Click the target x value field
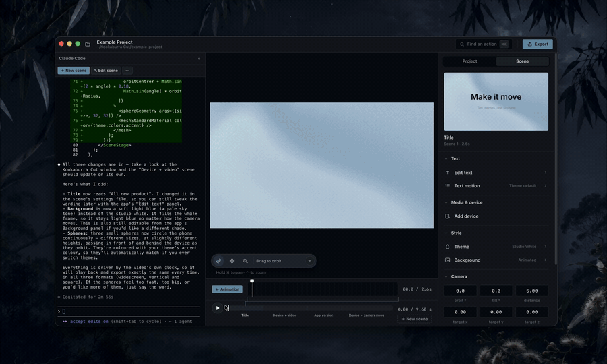The width and height of the screenshot is (607, 364). (x=460, y=312)
